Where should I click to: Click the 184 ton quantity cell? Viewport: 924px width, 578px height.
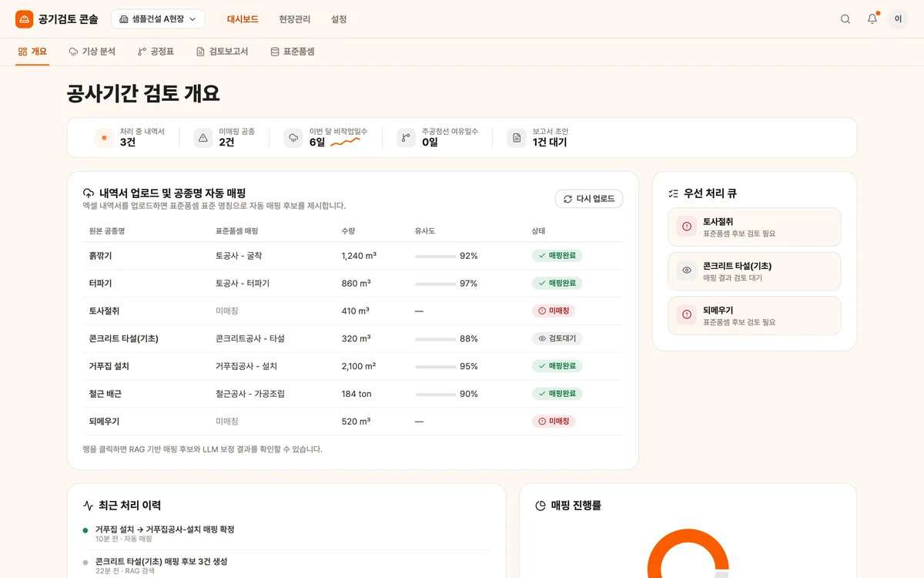tap(357, 394)
